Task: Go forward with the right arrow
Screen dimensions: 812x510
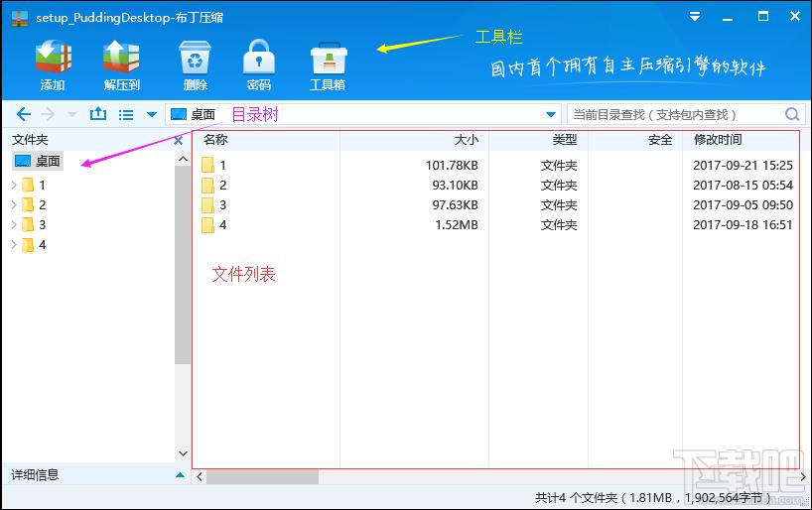Action: tap(48, 114)
